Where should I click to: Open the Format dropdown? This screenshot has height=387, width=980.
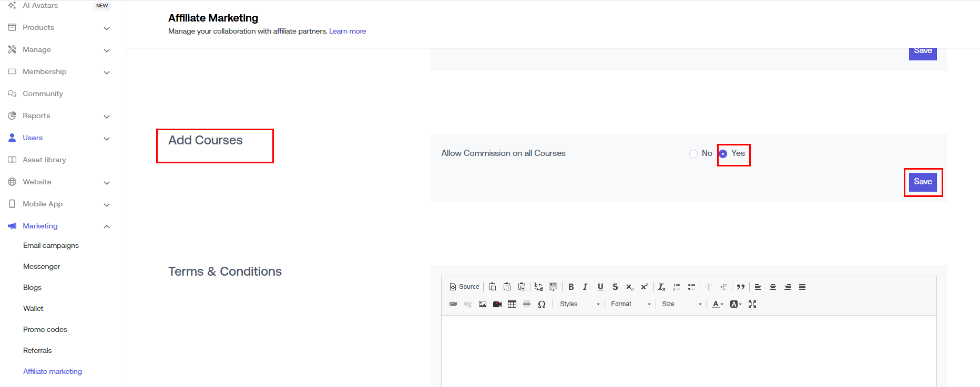point(630,304)
